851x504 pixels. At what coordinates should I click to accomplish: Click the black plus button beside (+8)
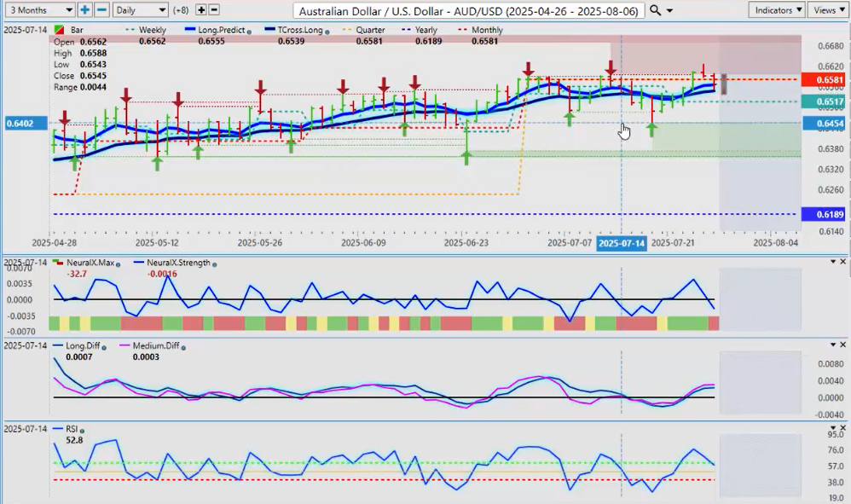(x=201, y=10)
